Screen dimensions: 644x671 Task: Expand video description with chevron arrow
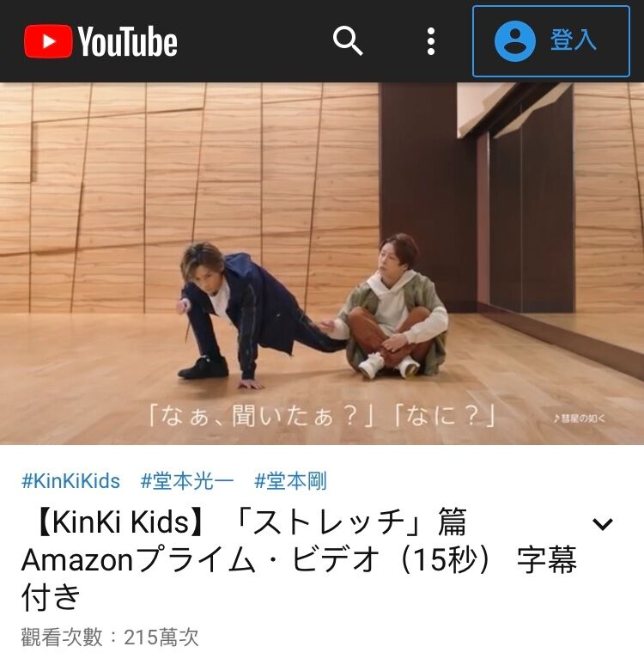[x=603, y=524]
